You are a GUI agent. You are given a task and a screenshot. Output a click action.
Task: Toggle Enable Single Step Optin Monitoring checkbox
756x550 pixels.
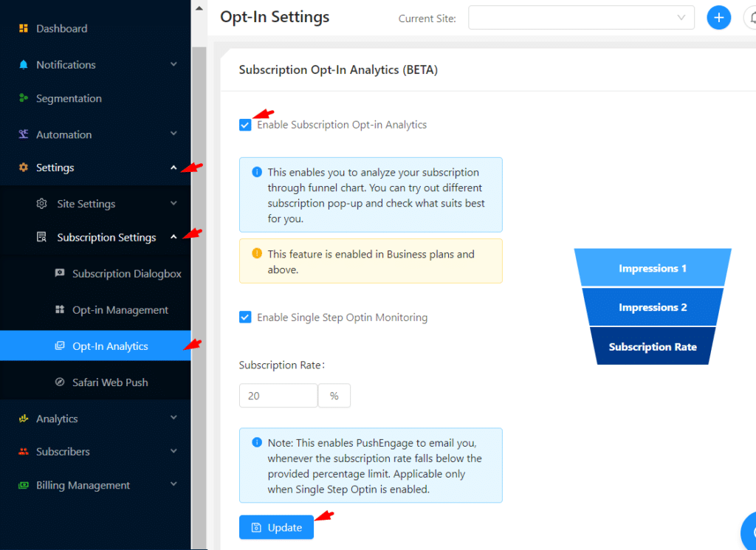click(245, 317)
